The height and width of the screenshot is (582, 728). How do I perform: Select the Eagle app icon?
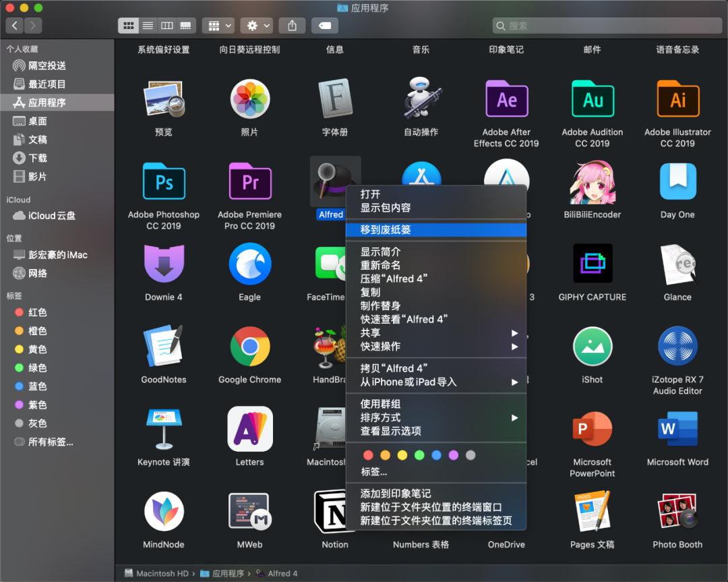(x=250, y=264)
